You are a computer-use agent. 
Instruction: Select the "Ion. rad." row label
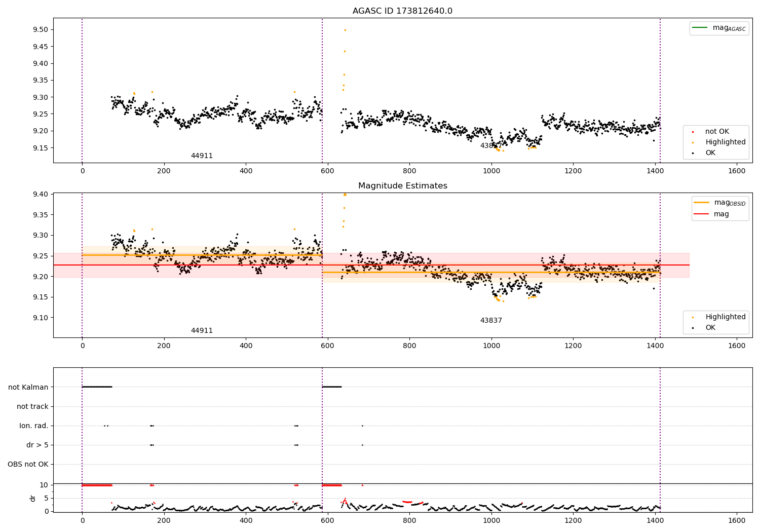point(34,426)
